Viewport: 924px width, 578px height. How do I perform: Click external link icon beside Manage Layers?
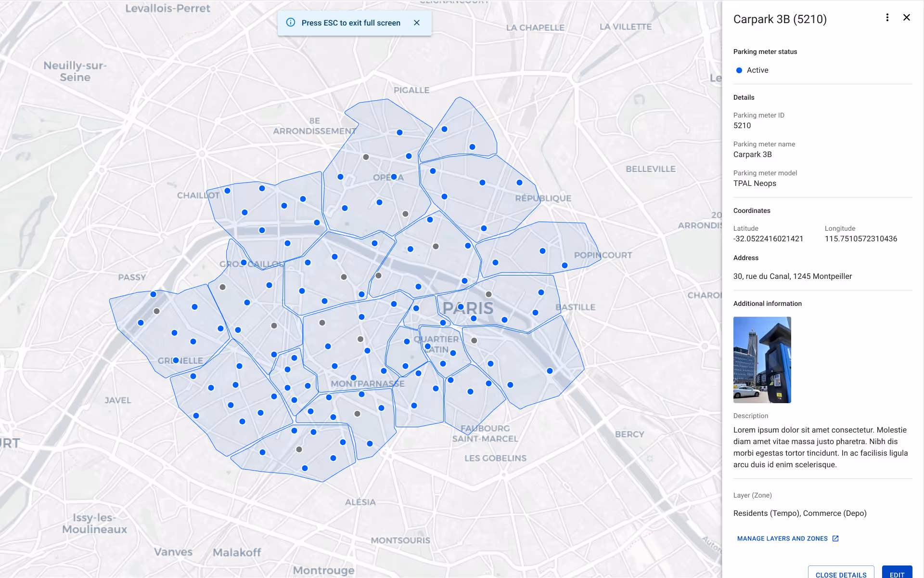835,539
